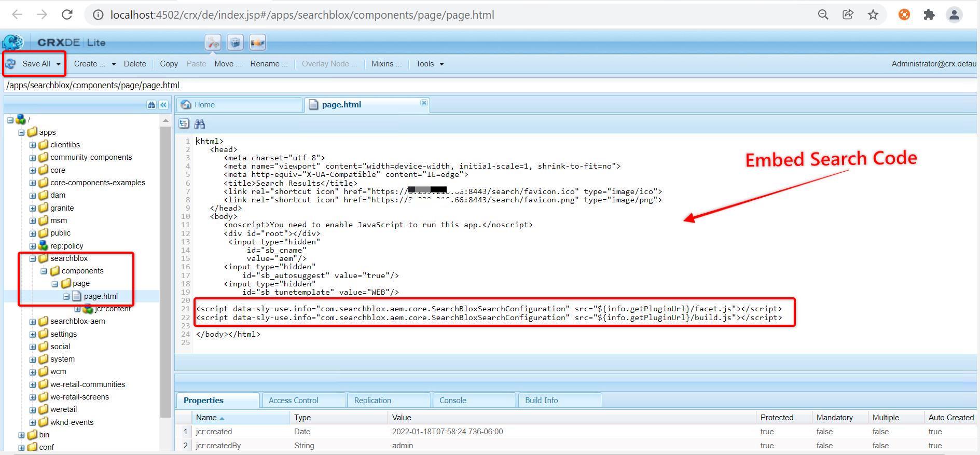The width and height of the screenshot is (980, 455).
Task: Open the tools icon in header
Action: coord(213,43)
